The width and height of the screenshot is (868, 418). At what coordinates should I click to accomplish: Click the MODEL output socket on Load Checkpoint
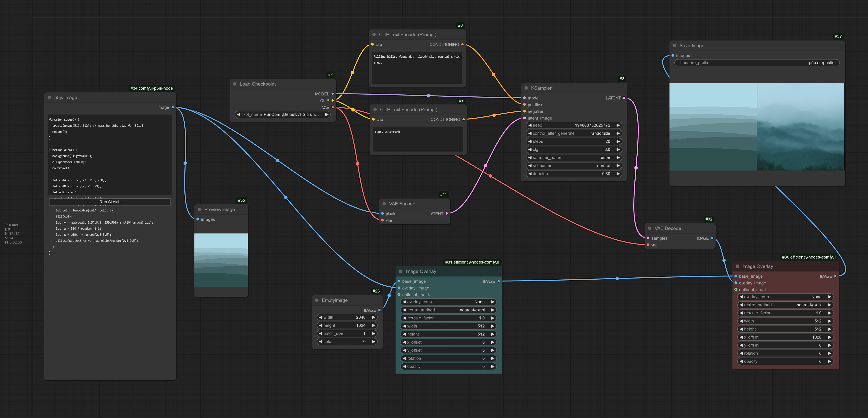[x=332, y=94]
